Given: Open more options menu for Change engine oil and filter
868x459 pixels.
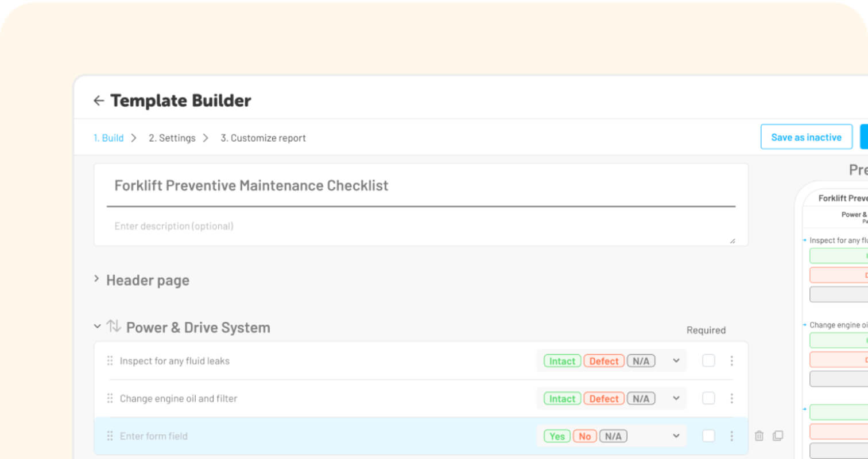Looking at the screenshot, I should (731, 398).
